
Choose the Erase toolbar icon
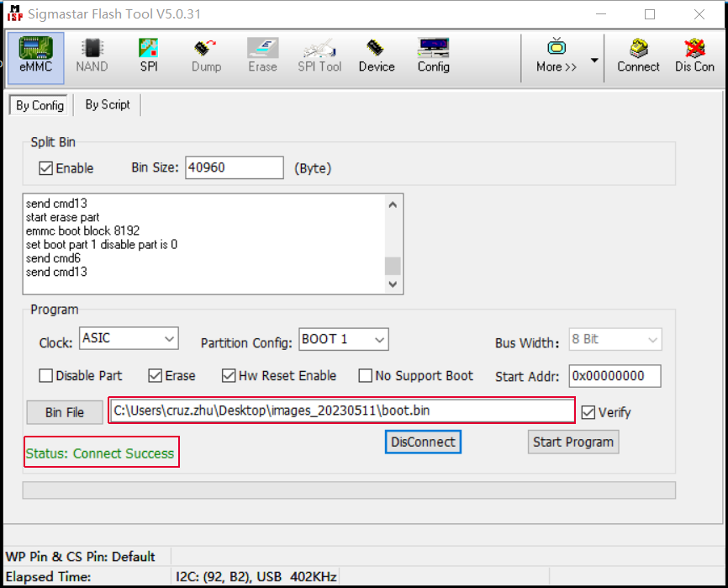pyautogui.click(x=262, y=57)
